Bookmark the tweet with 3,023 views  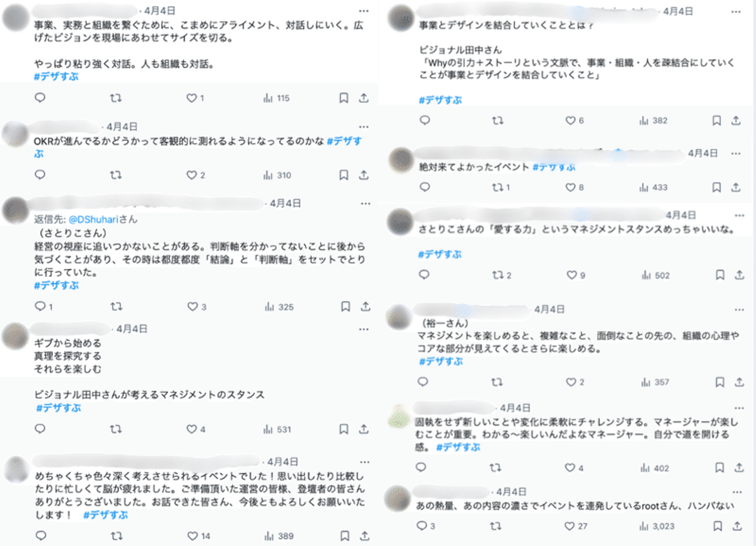click(x=718, y=526)
